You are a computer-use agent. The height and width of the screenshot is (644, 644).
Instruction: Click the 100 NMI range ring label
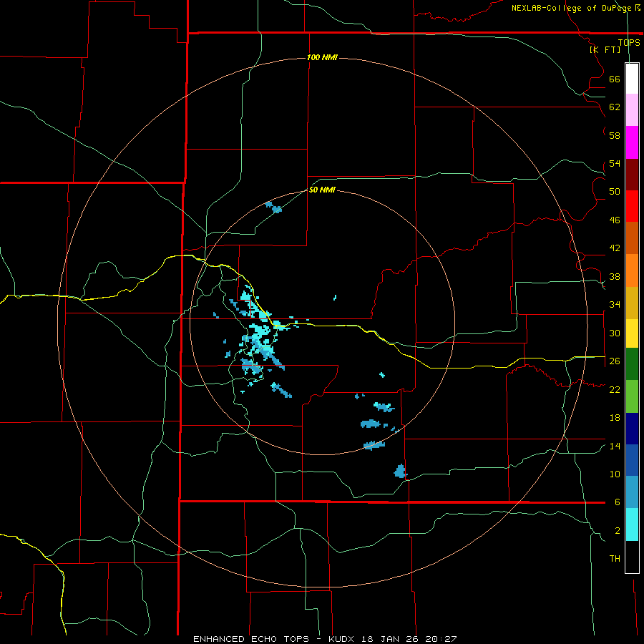(322, 57)
